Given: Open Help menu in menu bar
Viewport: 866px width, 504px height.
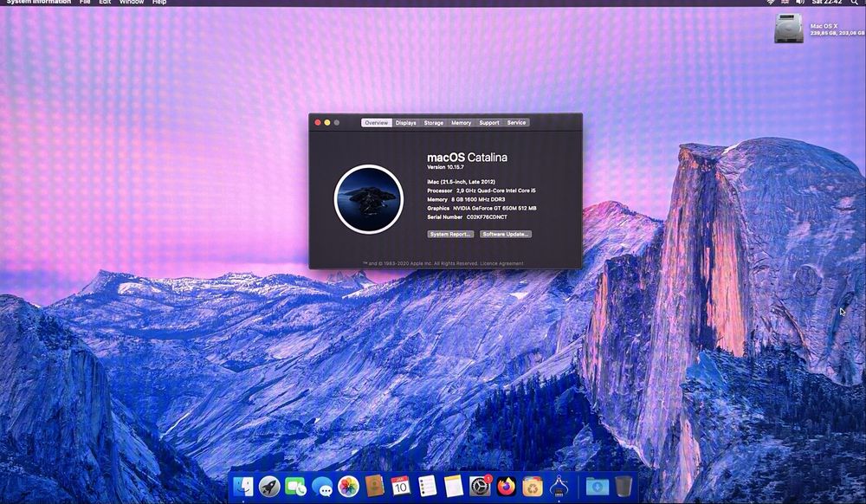Looking at the screenshot, I should coord(159,3).
